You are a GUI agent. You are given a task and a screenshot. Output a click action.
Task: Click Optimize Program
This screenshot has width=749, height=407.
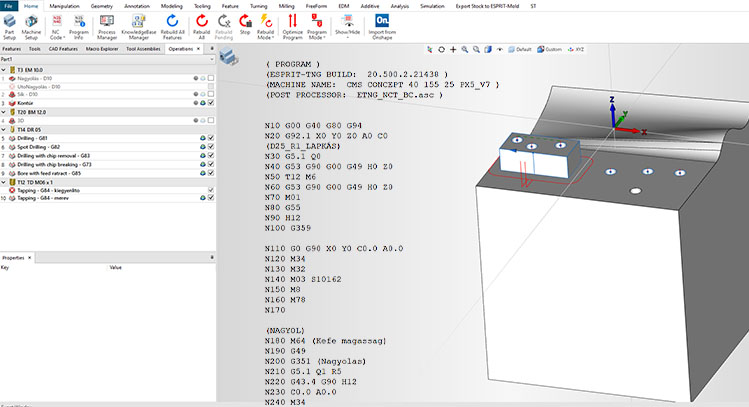(292, 27)
